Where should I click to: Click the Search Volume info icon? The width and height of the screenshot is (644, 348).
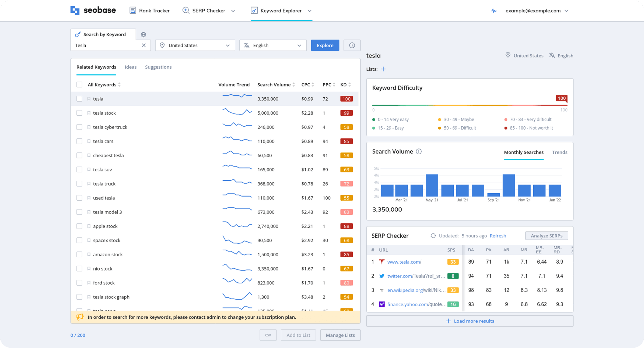point(419,152)
